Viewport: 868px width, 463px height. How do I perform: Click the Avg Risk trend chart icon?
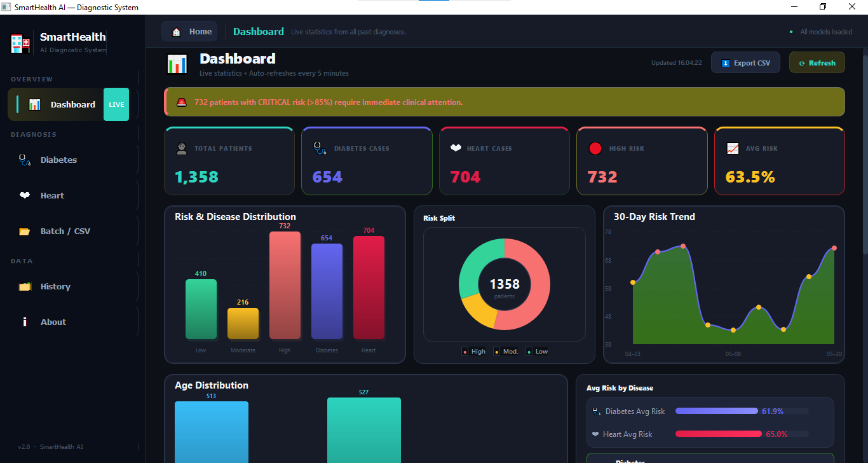pos(733,148)
